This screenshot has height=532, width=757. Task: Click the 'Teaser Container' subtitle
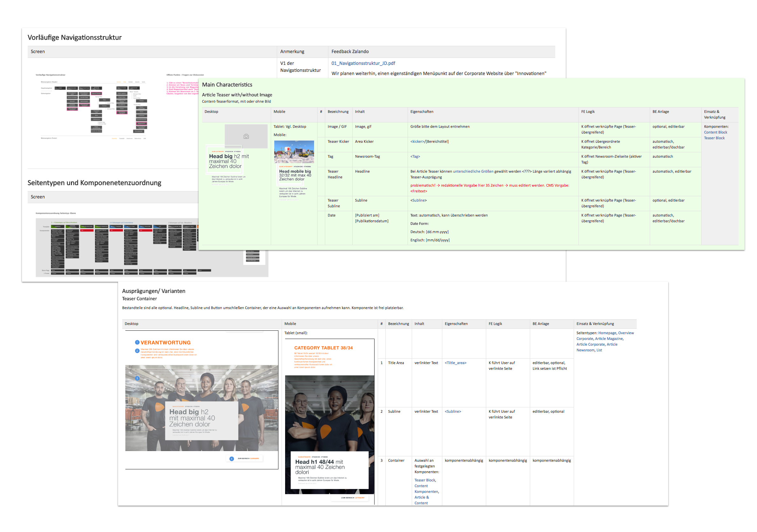139,299
